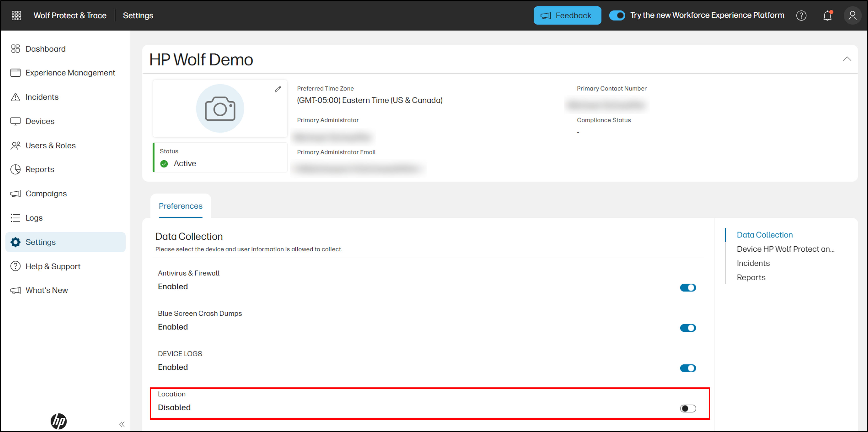
Task: Select the Reports pie chart icon
Action: (16, 169)
